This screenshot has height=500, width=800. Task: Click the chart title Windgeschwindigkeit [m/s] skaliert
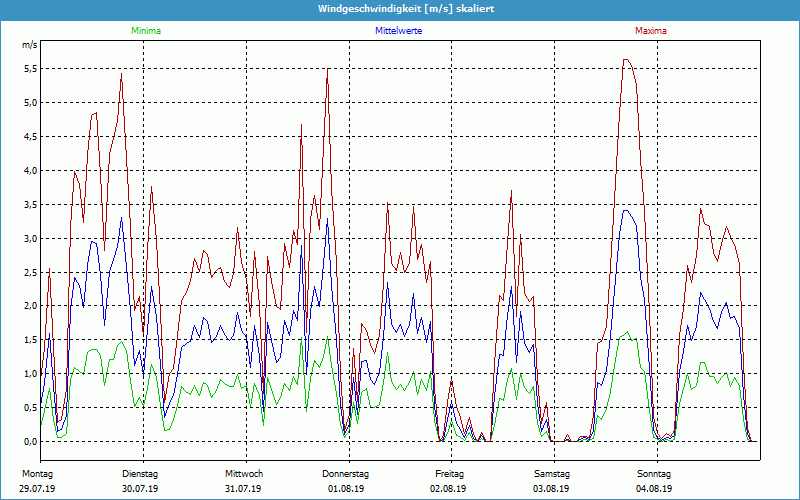[406, 9]
